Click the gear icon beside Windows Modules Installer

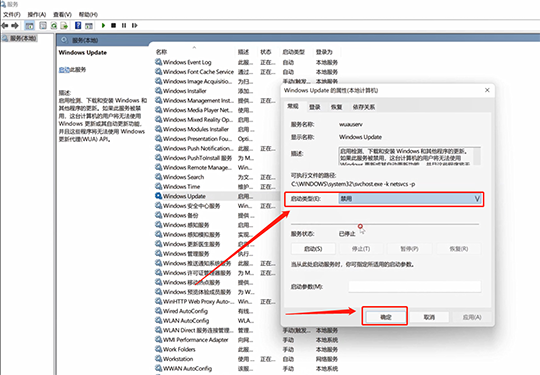(158, 129)
